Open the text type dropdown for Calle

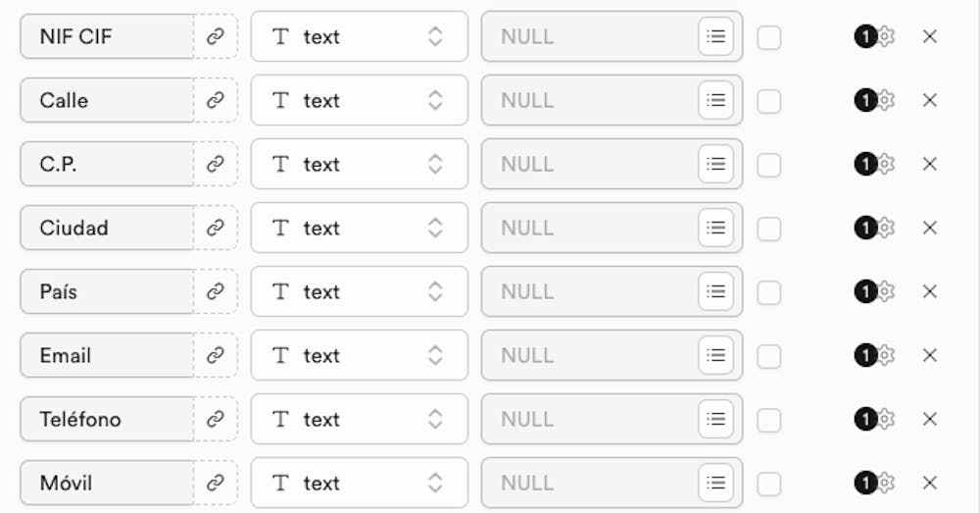pyautogui.click(x=360, y=100)
